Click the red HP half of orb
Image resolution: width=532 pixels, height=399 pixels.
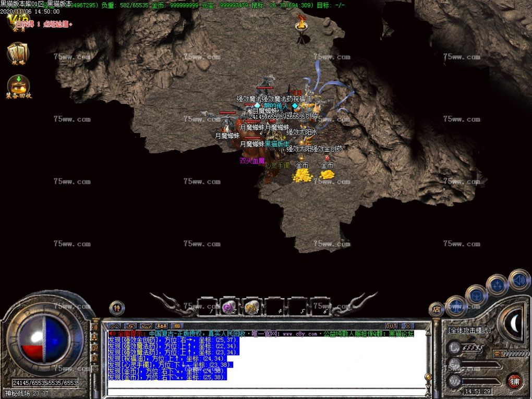coord(31,340)
